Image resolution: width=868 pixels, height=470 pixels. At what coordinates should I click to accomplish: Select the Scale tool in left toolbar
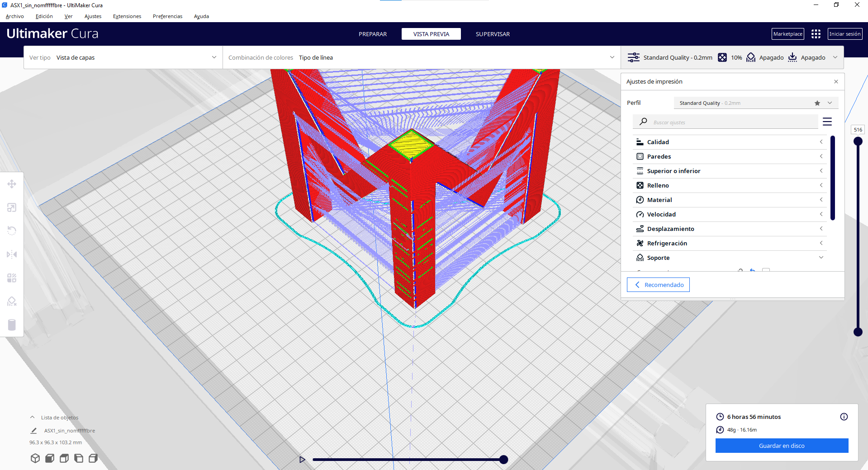pos(12,207)
